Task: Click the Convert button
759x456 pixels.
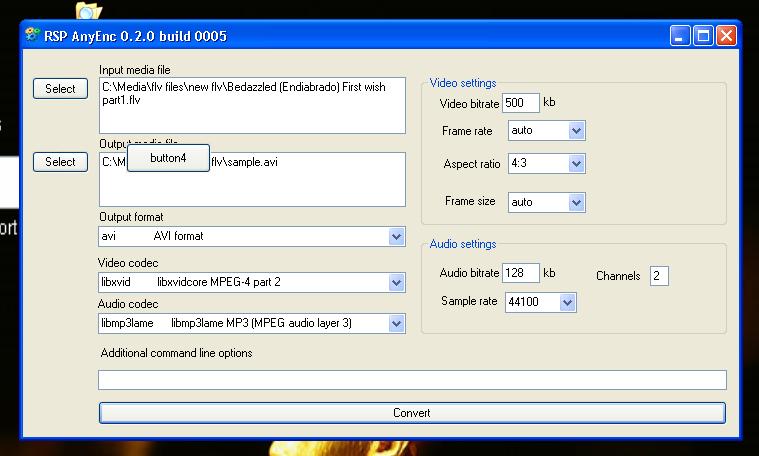Action: click(x=412, y=413)
